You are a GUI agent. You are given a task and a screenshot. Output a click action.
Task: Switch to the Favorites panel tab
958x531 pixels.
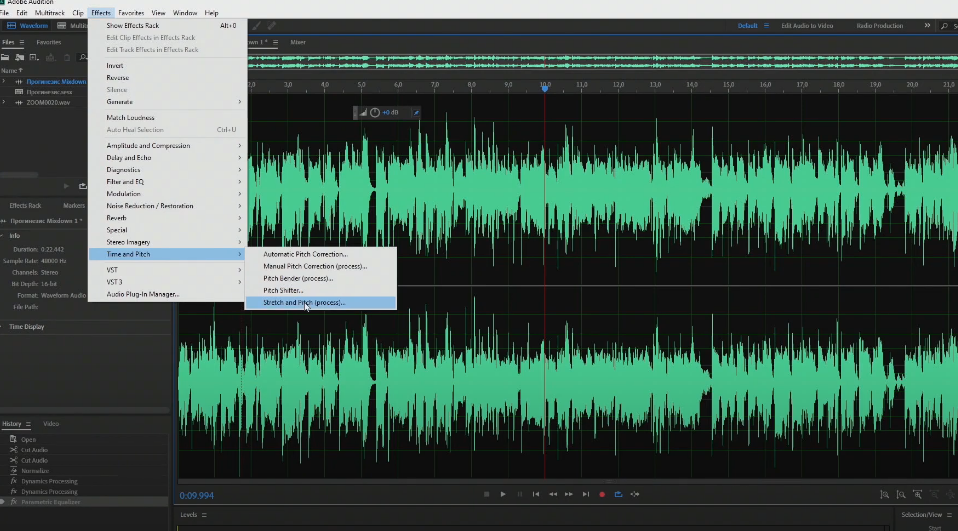point(48,42)
